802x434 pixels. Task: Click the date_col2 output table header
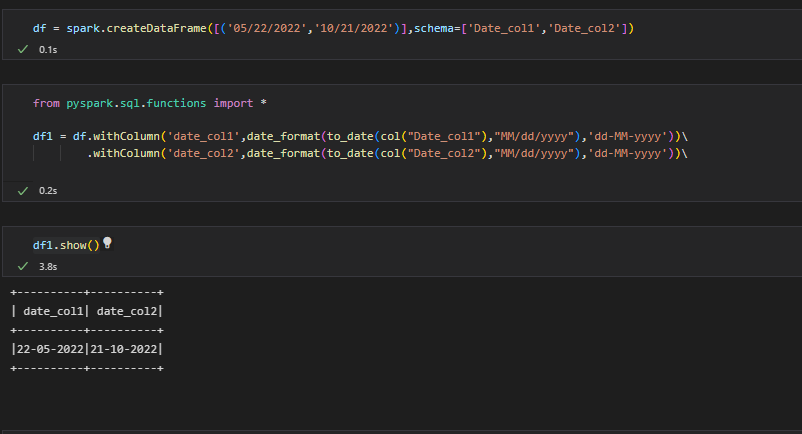(x=127, y=311)
